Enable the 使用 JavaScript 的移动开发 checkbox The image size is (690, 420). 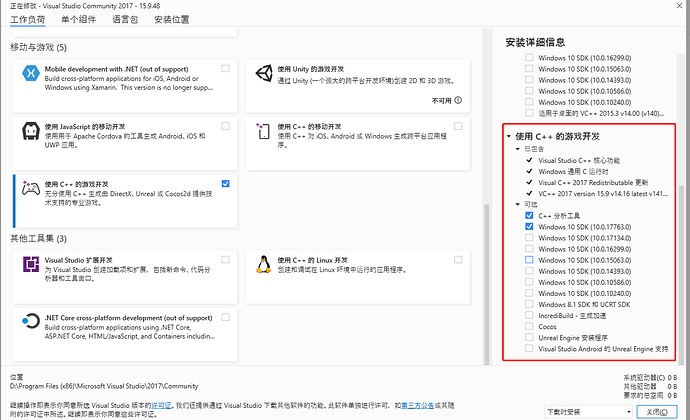point(225,126)
